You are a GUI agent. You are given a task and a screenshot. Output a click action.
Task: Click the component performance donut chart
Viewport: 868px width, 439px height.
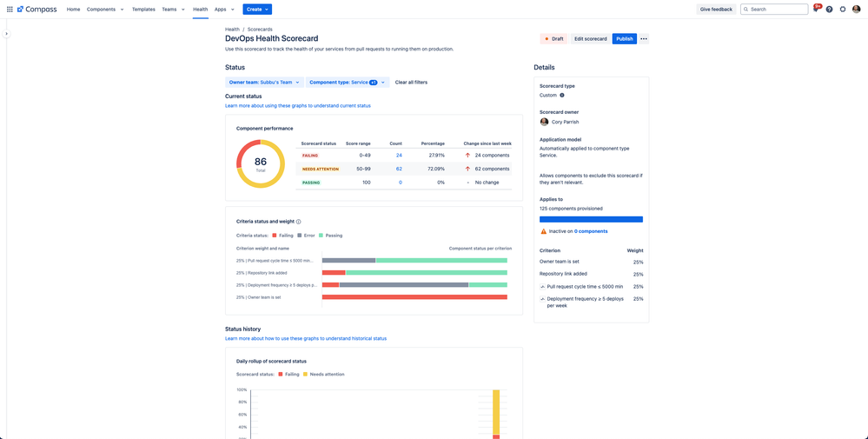[261, 163]
